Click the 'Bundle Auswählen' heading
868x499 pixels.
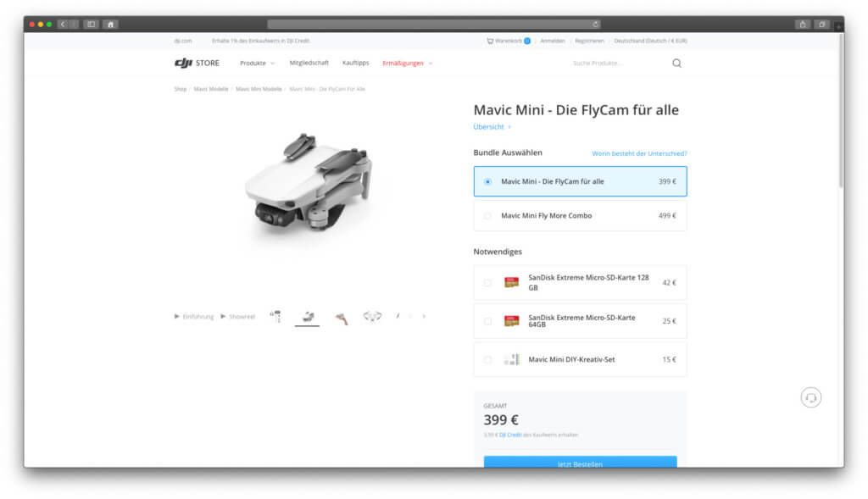pyautogui.click(x=508, y=152)
